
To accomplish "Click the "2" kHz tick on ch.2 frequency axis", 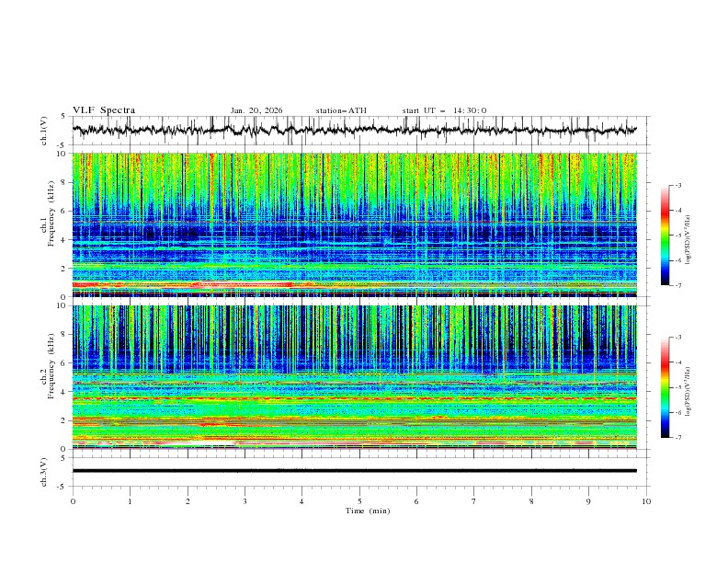I will 63,420.
